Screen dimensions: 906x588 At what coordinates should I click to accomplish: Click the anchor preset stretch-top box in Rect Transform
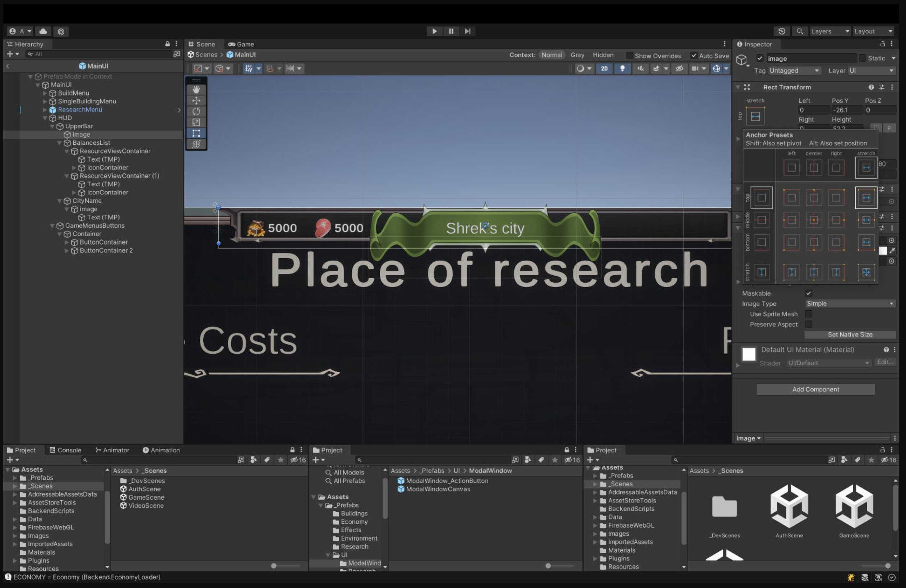(755, 116)
